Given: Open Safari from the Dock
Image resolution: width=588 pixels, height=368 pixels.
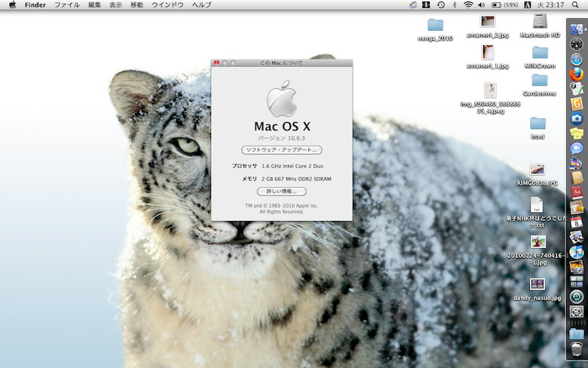Looking at the screenshot, I should (577, 60).
